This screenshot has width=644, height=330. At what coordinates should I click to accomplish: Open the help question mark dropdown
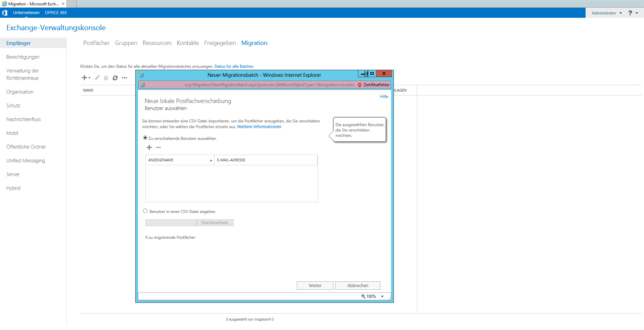(633, 13)
